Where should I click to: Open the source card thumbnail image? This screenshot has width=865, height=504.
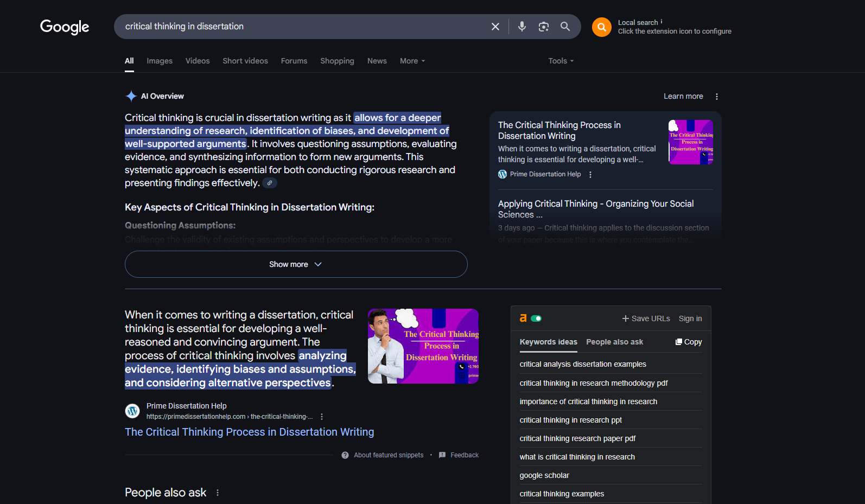691,142
